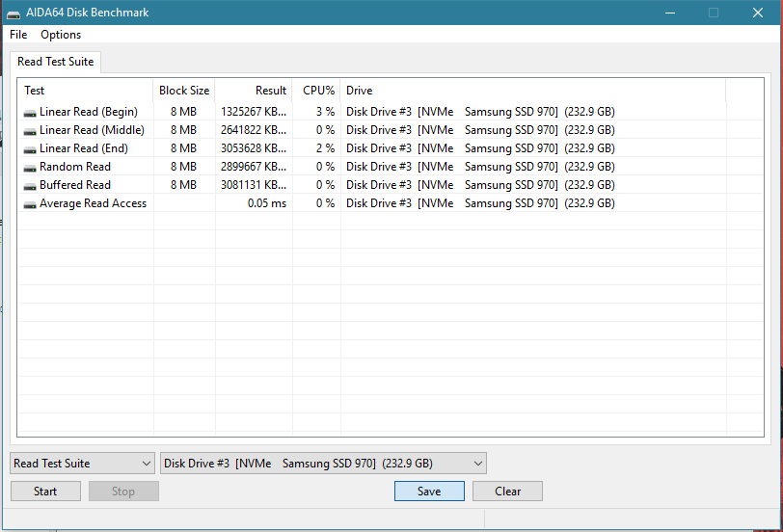Click the 3081131 KB result value

[254, 185]
